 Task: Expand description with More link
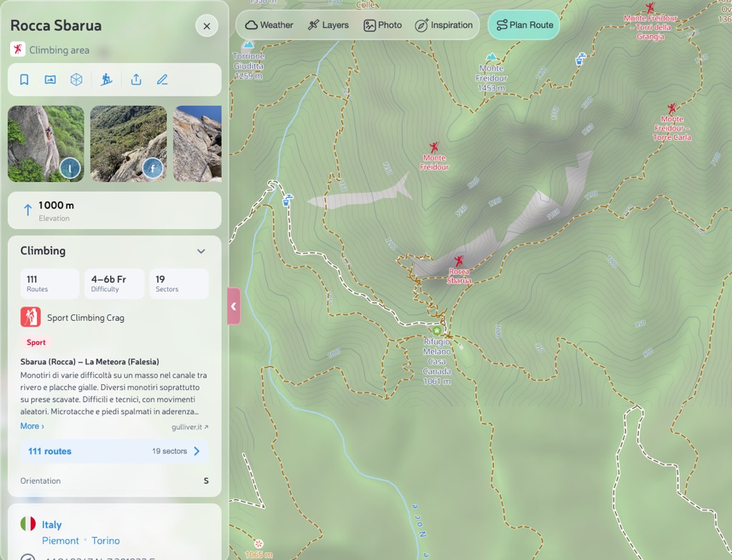tap(32, 426)
